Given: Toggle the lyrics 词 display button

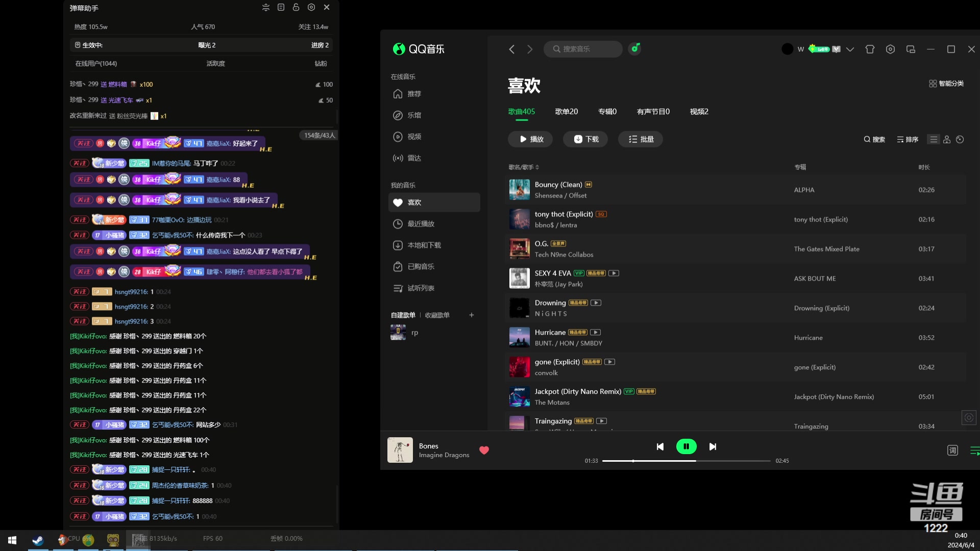Looking at the screenshot, I should pyautogui.click(x=952, y=450).
